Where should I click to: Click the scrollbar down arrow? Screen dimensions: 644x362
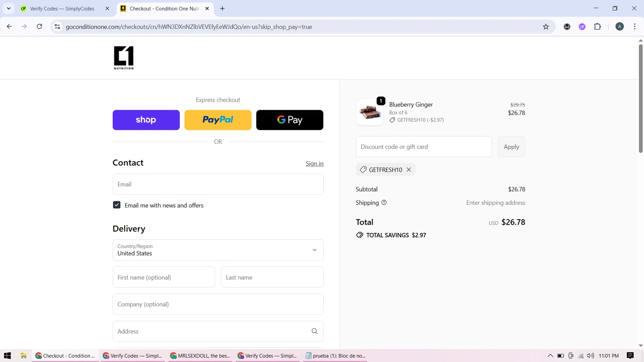click(641, 346)
